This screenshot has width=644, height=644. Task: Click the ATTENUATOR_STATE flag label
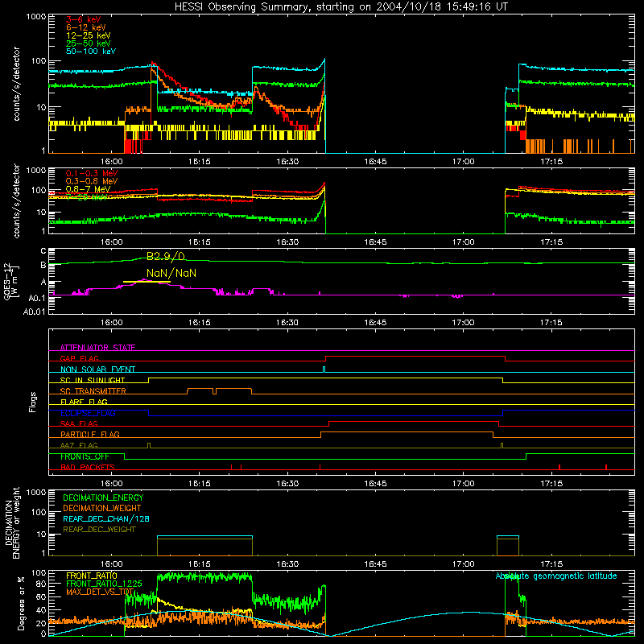click(x=97, y=348)
